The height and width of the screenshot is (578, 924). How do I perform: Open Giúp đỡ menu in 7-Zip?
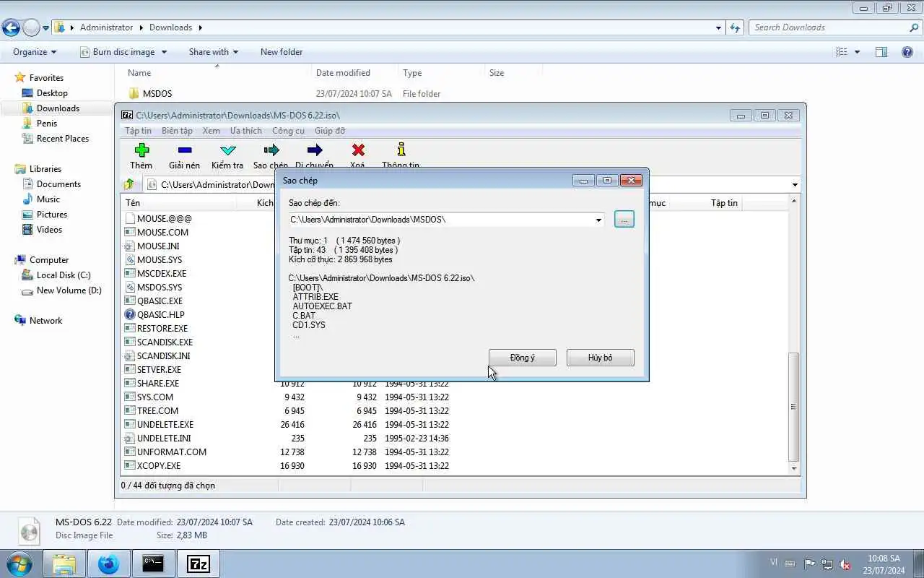[x=330, y=131]
